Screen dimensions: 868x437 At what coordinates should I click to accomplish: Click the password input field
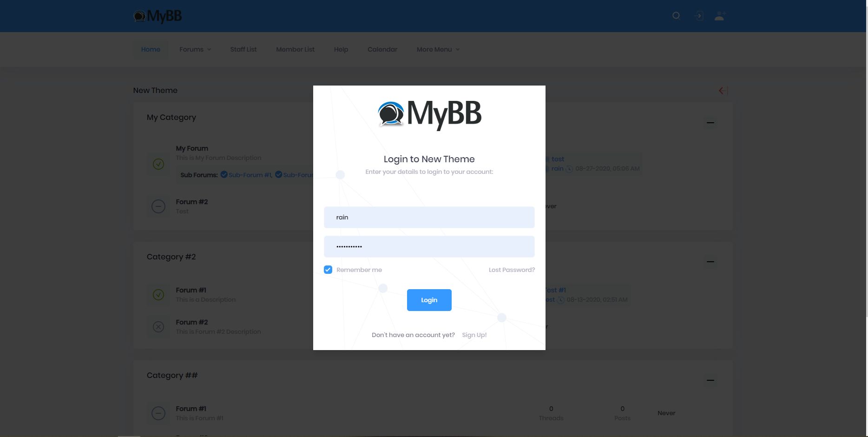(x=429, y=246)
